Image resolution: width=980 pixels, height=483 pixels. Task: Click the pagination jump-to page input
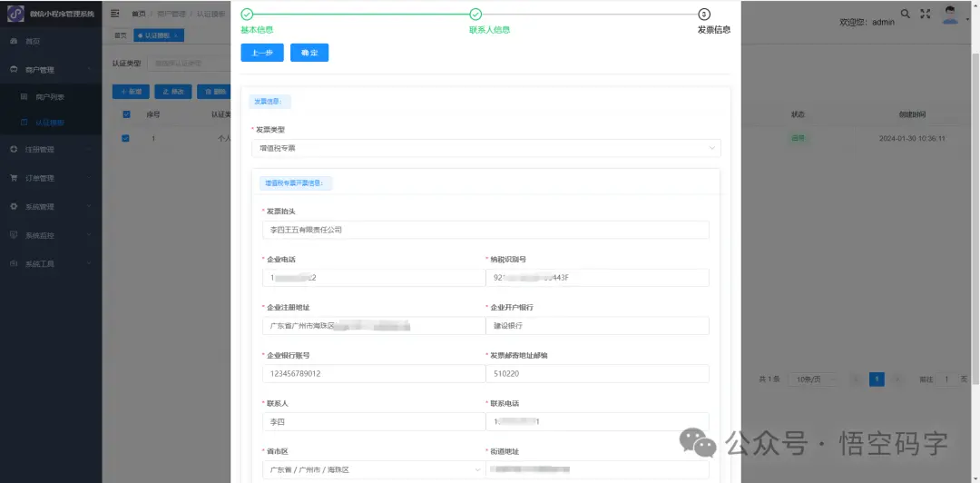point(946,379)
